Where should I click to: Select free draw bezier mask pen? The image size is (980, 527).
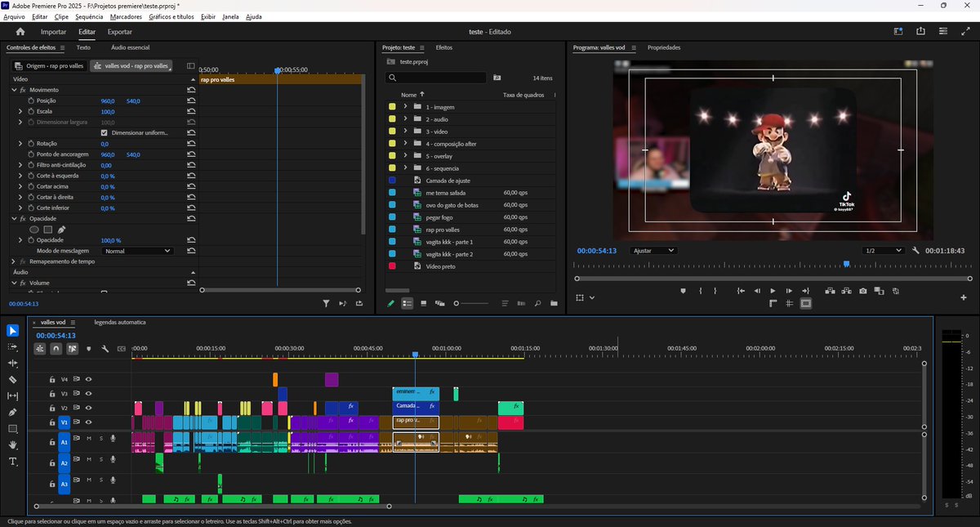click(x=61, y=230)
